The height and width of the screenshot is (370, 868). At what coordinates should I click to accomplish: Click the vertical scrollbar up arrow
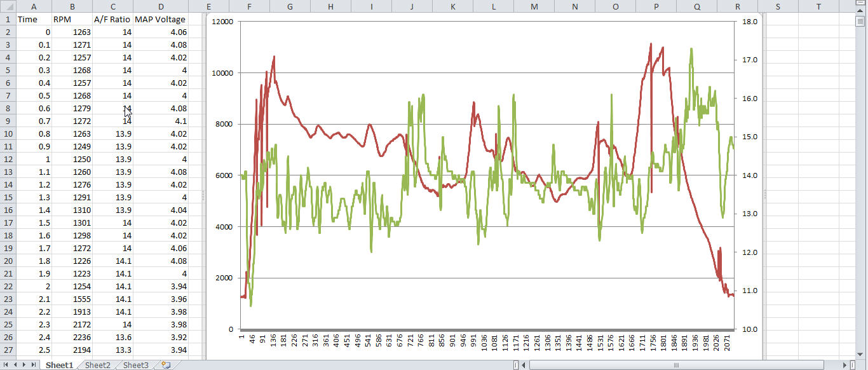[x=860, y=11]
